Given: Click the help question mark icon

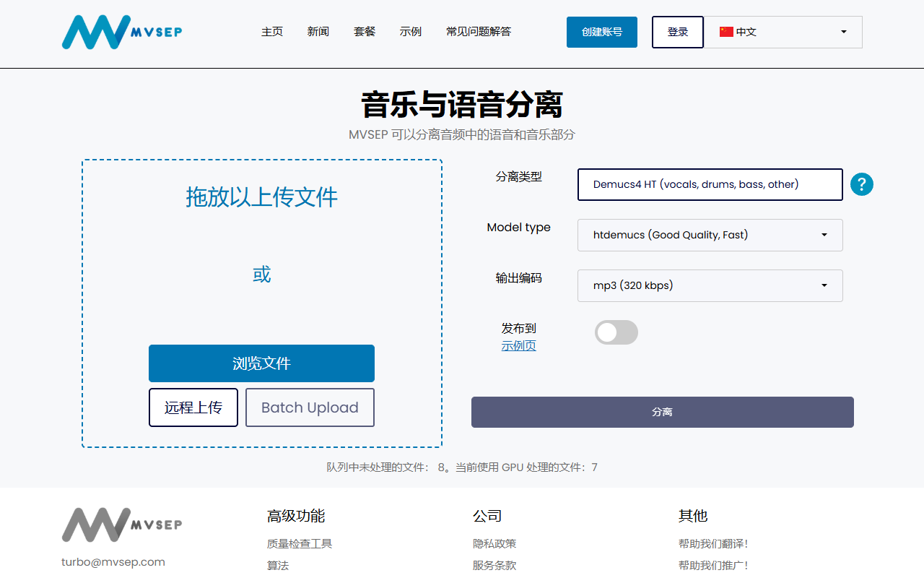Looking at the screenshot, I should (x=862, y=184).
